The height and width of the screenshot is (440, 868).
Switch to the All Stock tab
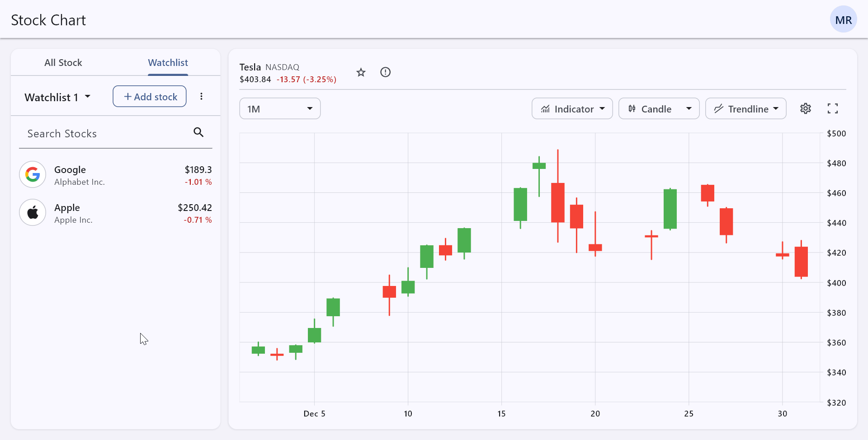pyautogui.click(x=63, y=62)
